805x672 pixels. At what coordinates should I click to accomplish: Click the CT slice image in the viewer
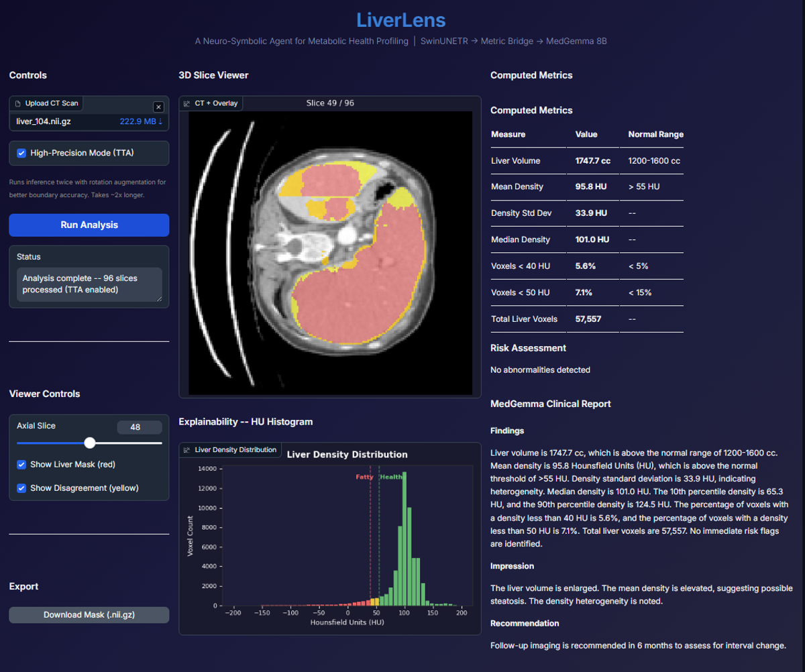[330, 252]
